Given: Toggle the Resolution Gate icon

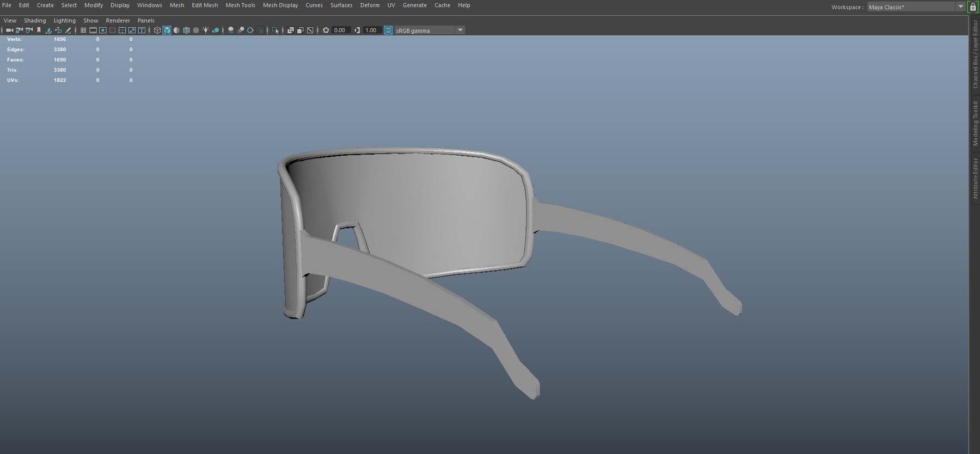Looking at the screenshot, I should (103, 30).
